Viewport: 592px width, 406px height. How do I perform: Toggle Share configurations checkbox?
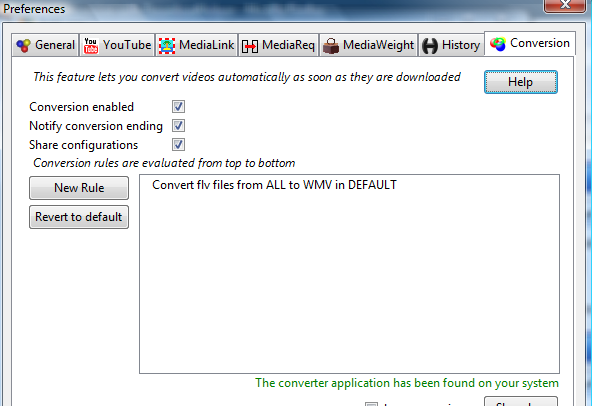pos(178,144)
